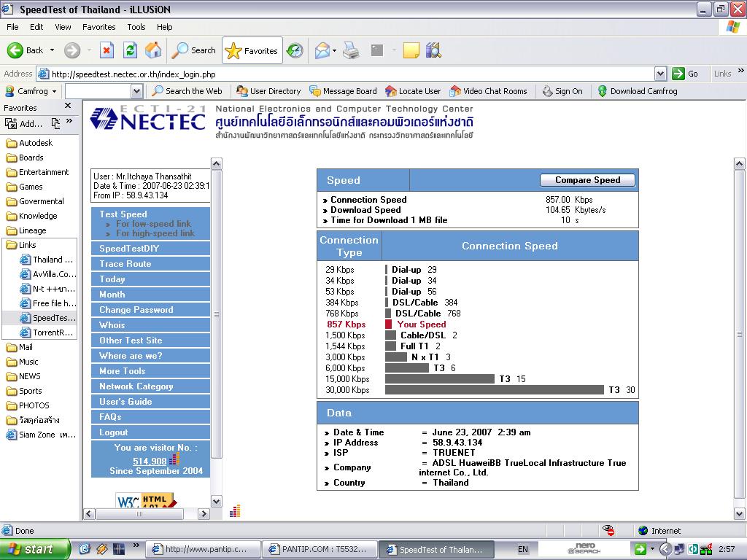Close the Favorites side panel
Viewport: 747px width, 560px height.
click(x=68, y=106)
